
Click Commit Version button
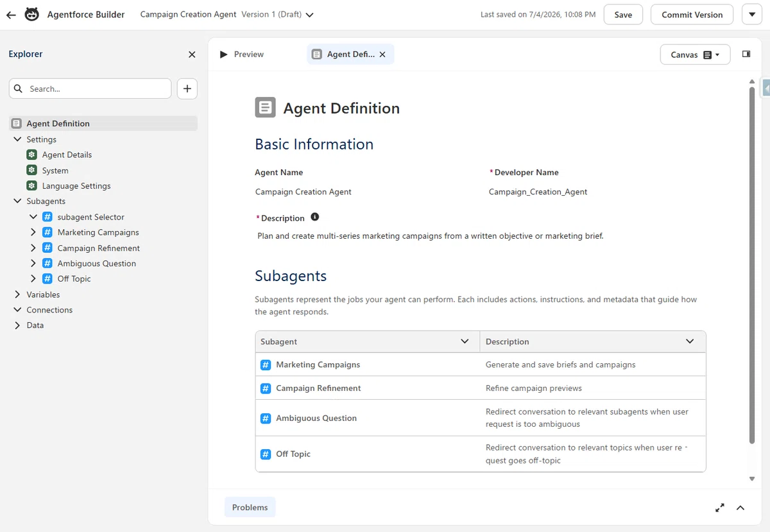(692, 15)
